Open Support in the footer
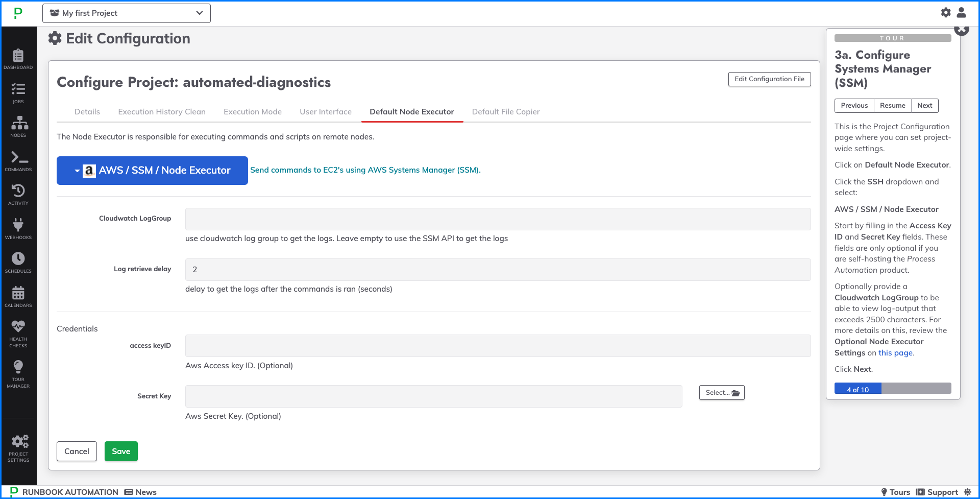The height and width of the screenshot is (499, 980). coord(937,492)
